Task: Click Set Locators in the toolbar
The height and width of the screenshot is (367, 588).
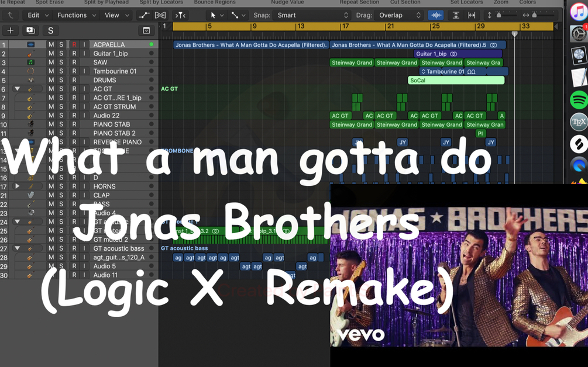Action: (x=466, y=2)
